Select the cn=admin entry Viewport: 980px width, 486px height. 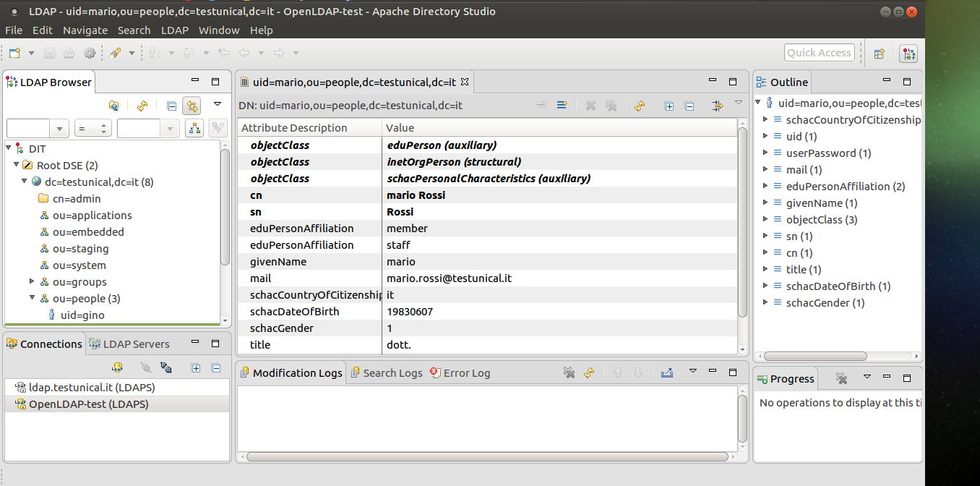click(x=70, y=199)
